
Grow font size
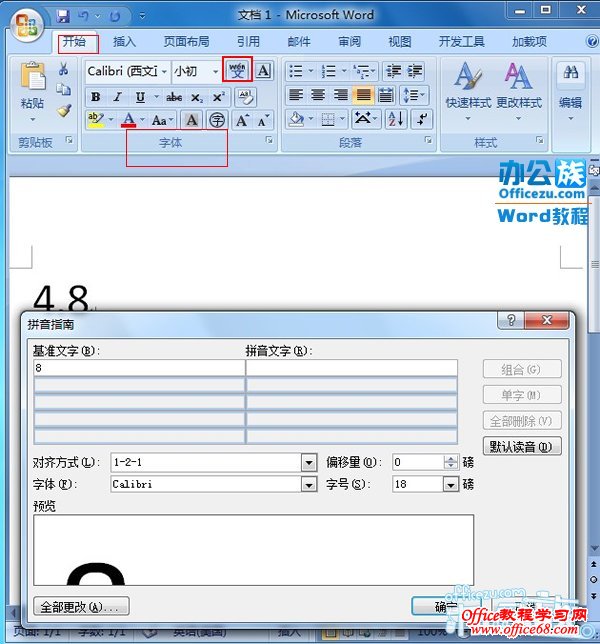coord(242,120)
